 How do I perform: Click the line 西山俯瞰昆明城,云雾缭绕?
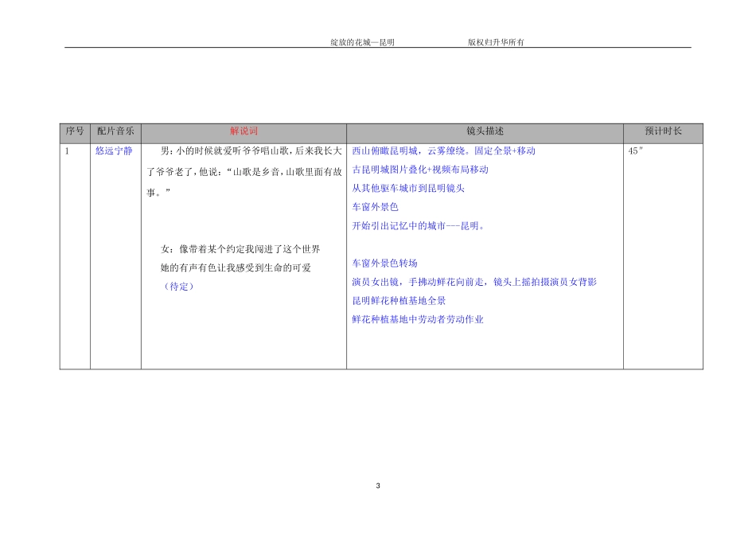443,151
